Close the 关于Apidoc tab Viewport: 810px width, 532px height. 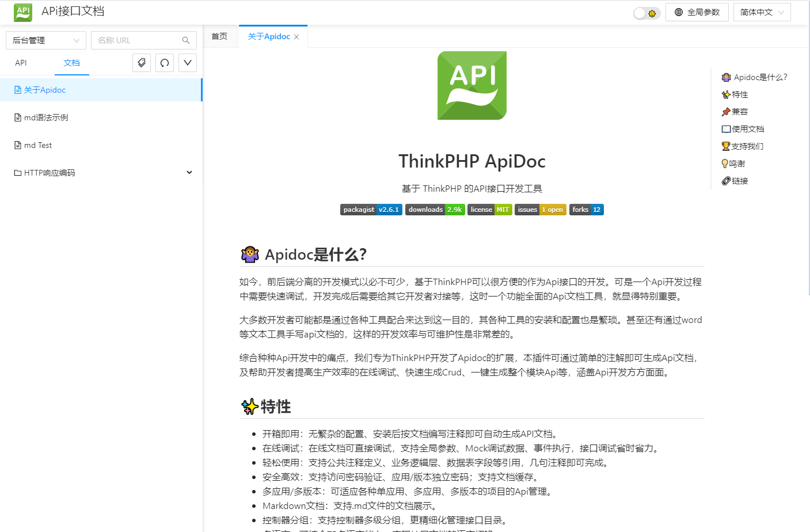[296, 37]
